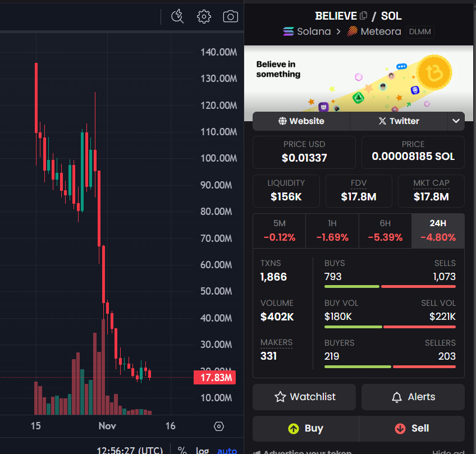This screenshot has height=454, width=476.
Task: Click the buy volume versus sell volume bar
Action: pyautogui.click(x=390, y=327)
